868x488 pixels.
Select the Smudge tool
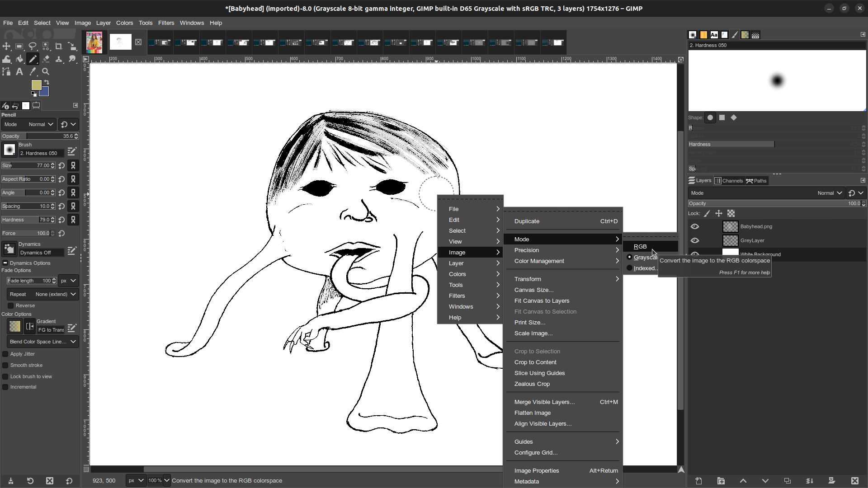pos(72,59)
